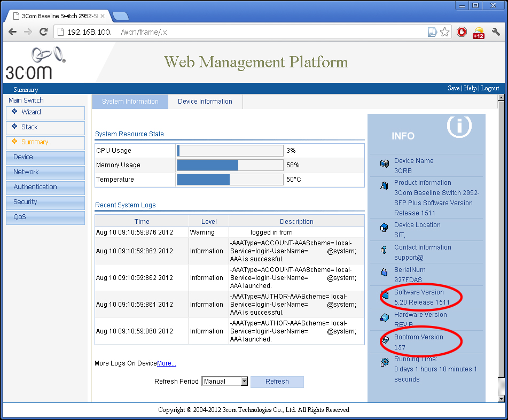Click the Level column header

pyautogui.click(x=209, y=222)
